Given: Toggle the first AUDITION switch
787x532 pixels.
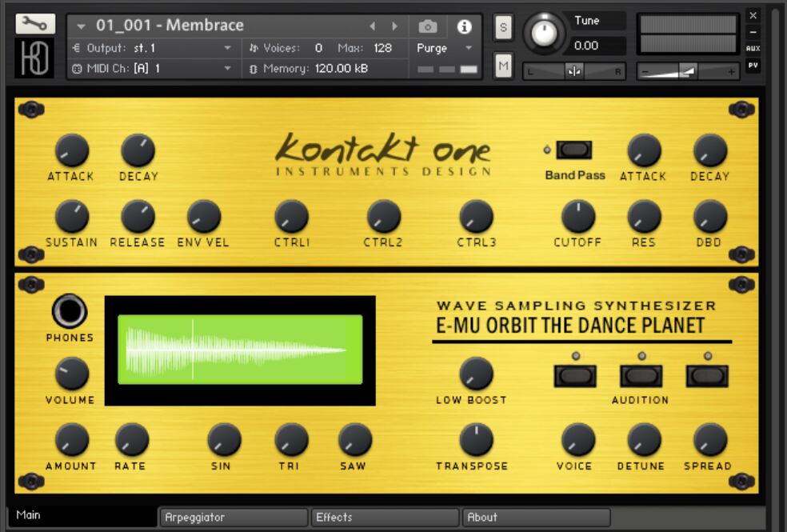Looking at the screenshot, I should [575, 376].
